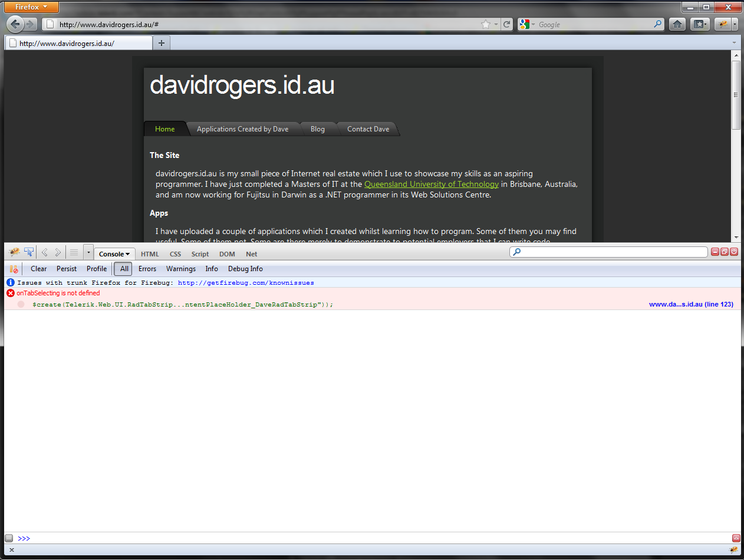Open the Firebug panel selector dropdown arrow
744x560 pixels.
[88, 252]
